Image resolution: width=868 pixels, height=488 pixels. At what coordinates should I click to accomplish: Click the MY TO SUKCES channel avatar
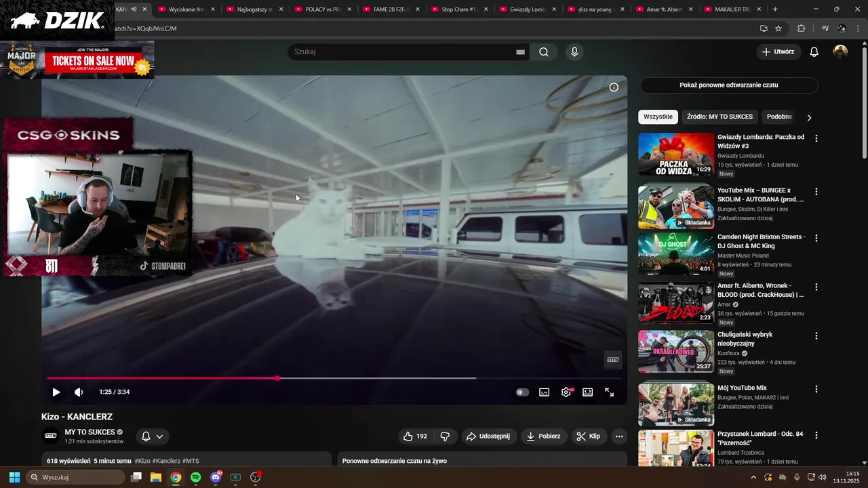point(50,436)
